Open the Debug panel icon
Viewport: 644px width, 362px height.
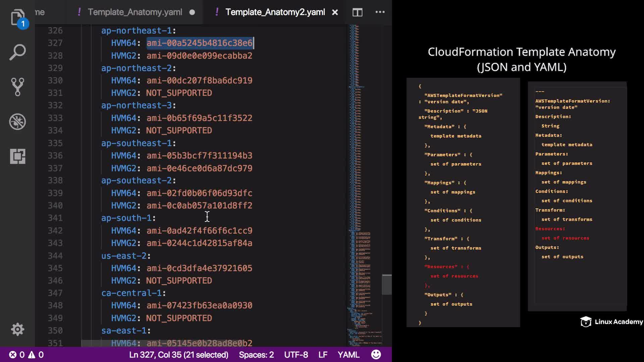pyautogui.click(x=17, y=122)
